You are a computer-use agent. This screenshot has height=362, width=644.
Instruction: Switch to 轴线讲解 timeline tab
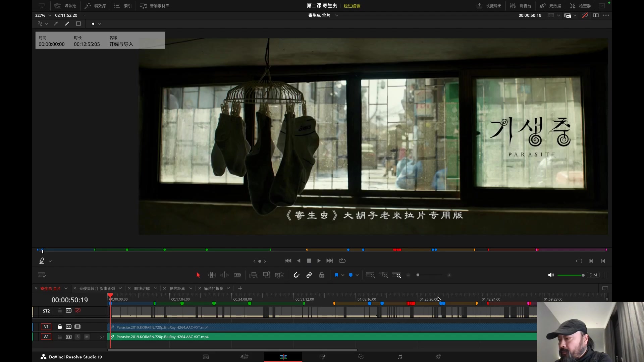pyautogui.click(x=142, y=289)
